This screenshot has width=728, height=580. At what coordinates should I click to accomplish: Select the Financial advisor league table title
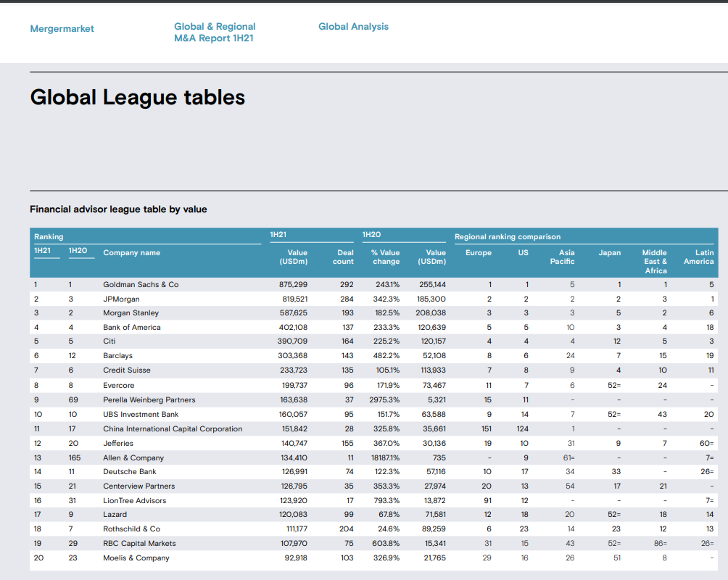point(118,209)
